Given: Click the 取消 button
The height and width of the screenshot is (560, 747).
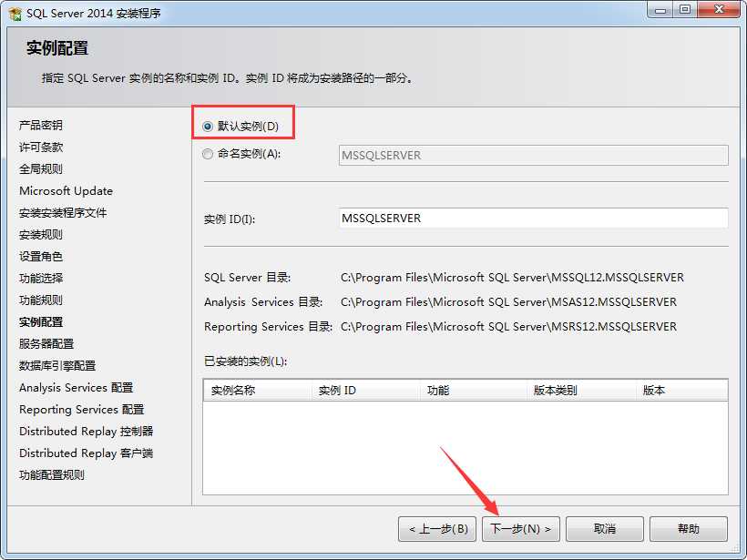Looking at the screenshot, I should (605, 528).
